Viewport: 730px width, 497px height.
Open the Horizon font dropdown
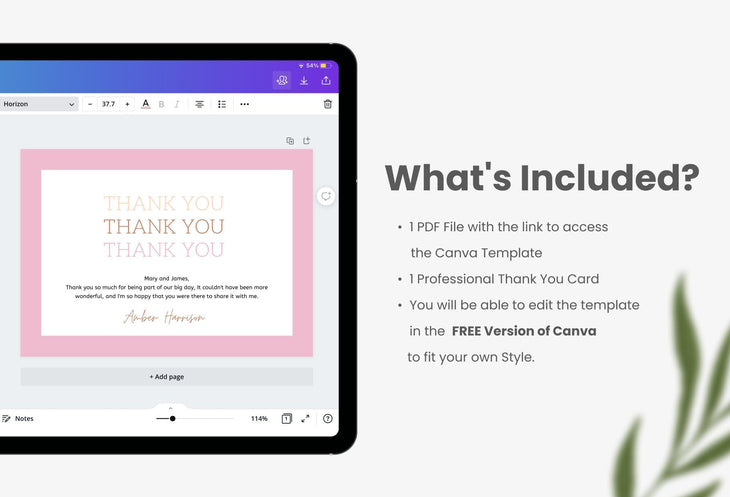[39, 104]
